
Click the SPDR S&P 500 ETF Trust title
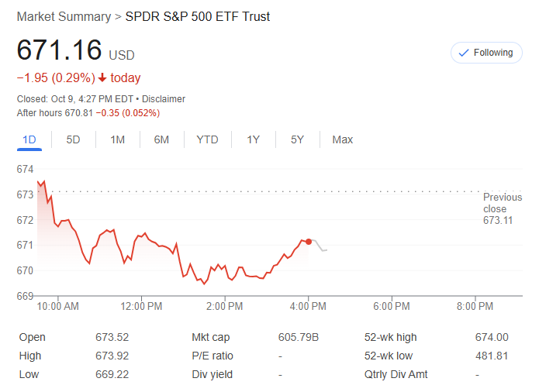point(198,16)
